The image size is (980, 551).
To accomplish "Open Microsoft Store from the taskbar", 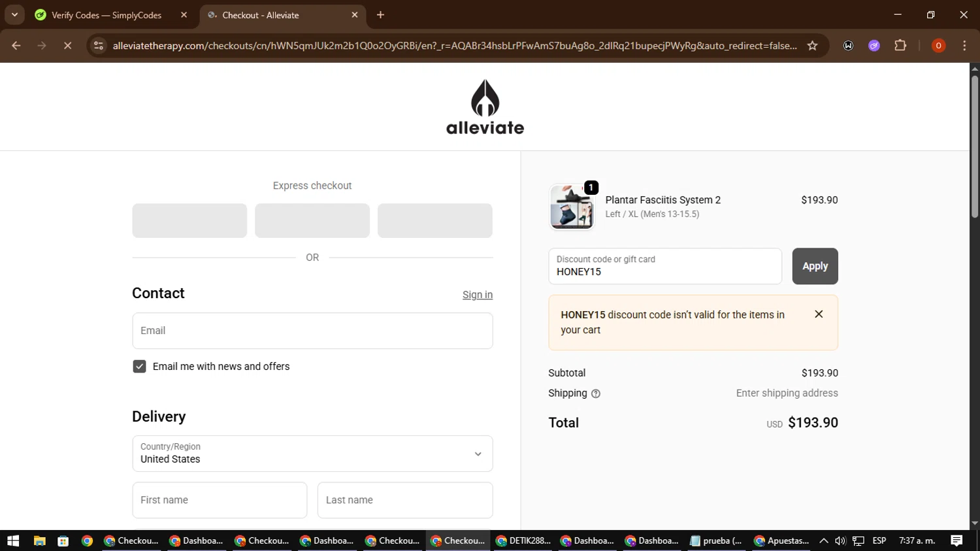I will 63,541.
